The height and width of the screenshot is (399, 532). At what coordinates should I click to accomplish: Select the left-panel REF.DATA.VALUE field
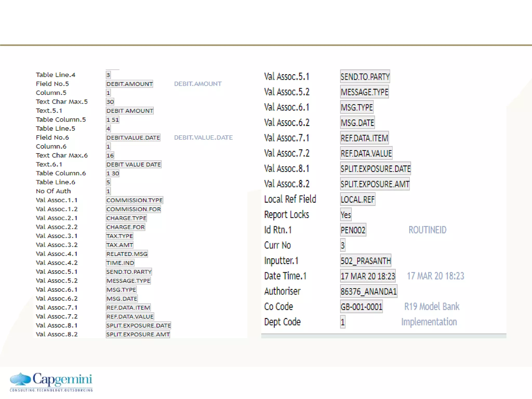(x=130, y=317)
